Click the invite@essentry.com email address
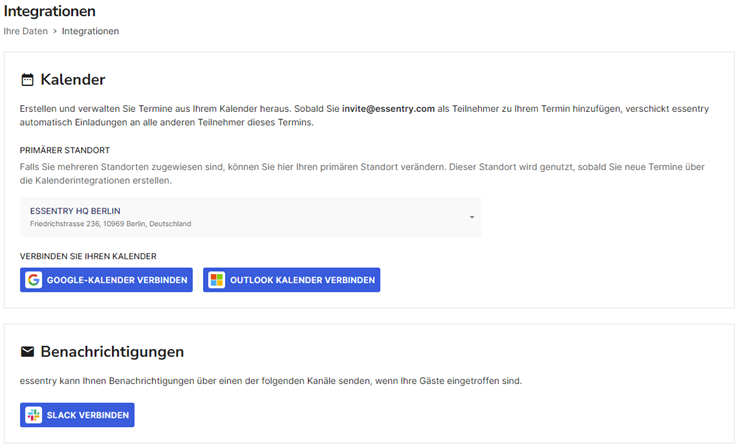This screenshot has width=738, height=446. (x=388, y=109)
